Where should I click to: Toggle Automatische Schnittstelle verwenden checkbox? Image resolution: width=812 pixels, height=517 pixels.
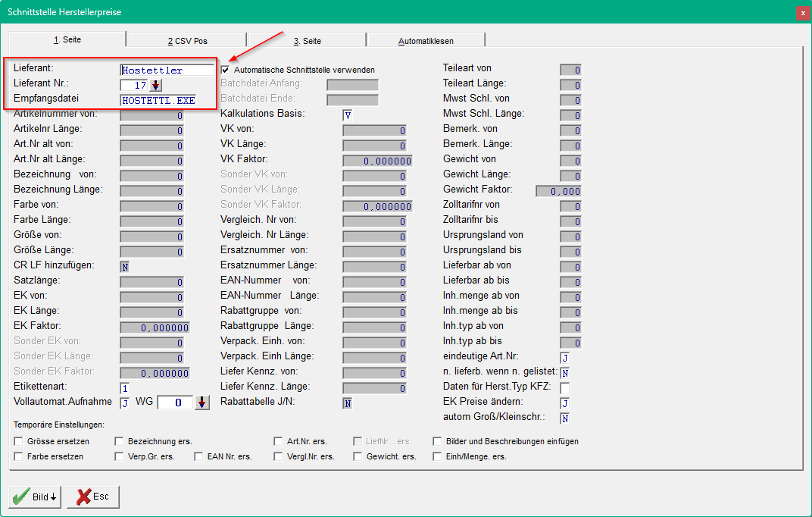(x=225, y=70)
